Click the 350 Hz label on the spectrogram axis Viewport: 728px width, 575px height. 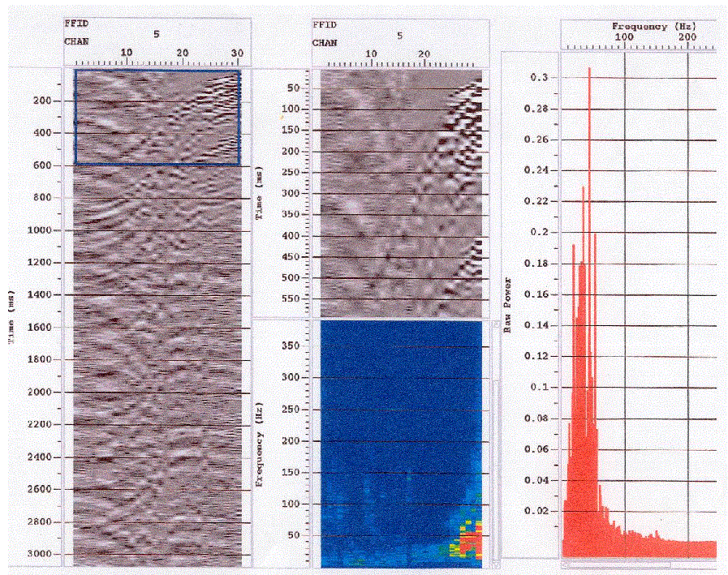[291, 345]
